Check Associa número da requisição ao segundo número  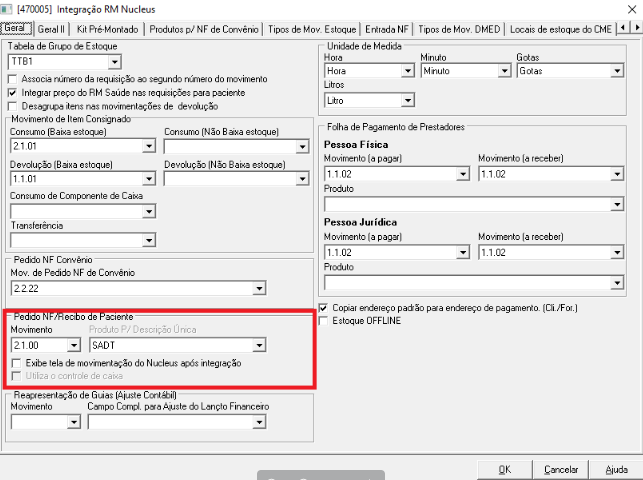13,79
